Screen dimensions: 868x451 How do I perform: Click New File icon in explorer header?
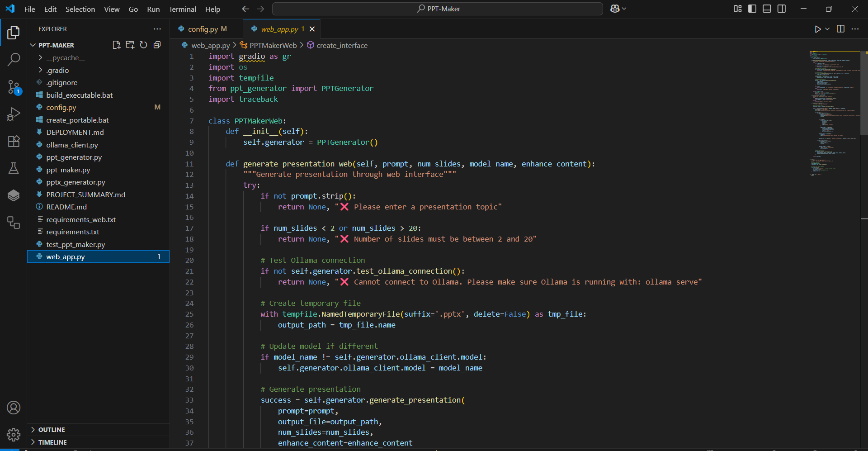coord(116,45)
